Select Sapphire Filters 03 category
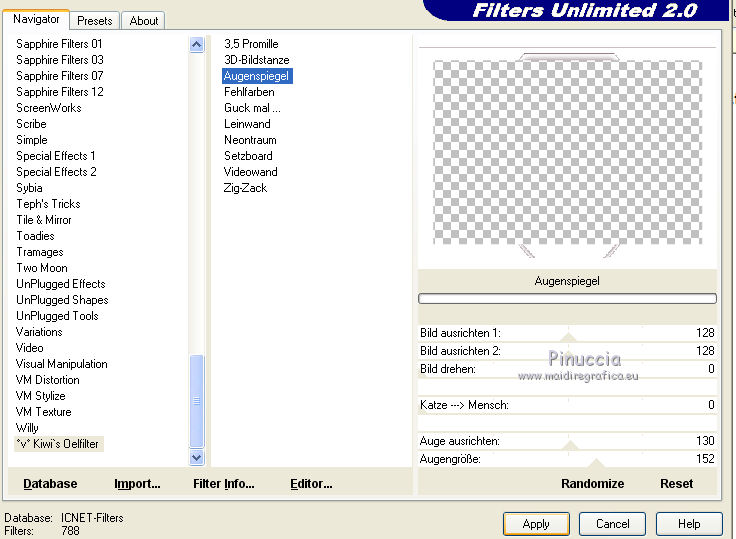The height and width of the screenshot is (539, 736). coord(60,60)
